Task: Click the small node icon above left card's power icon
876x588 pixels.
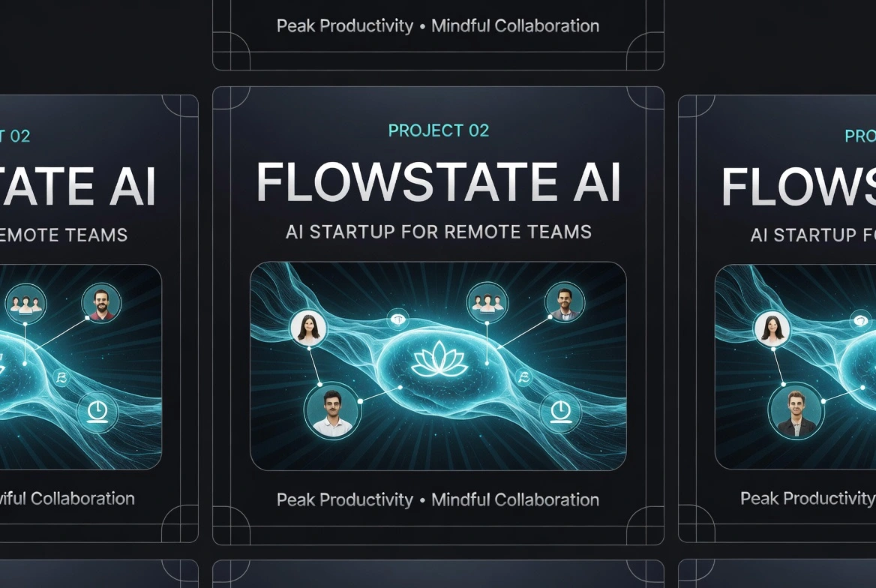Action: pos(61,379)
